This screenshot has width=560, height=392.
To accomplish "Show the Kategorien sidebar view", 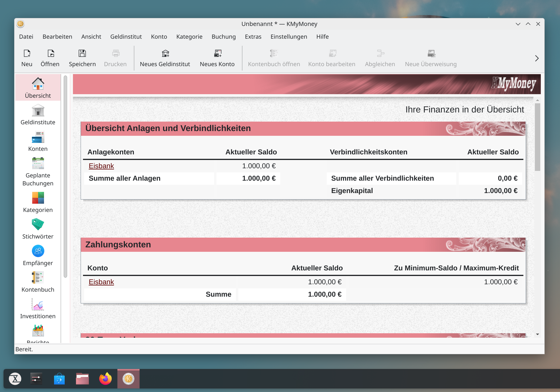I will [x=38, y=202].
